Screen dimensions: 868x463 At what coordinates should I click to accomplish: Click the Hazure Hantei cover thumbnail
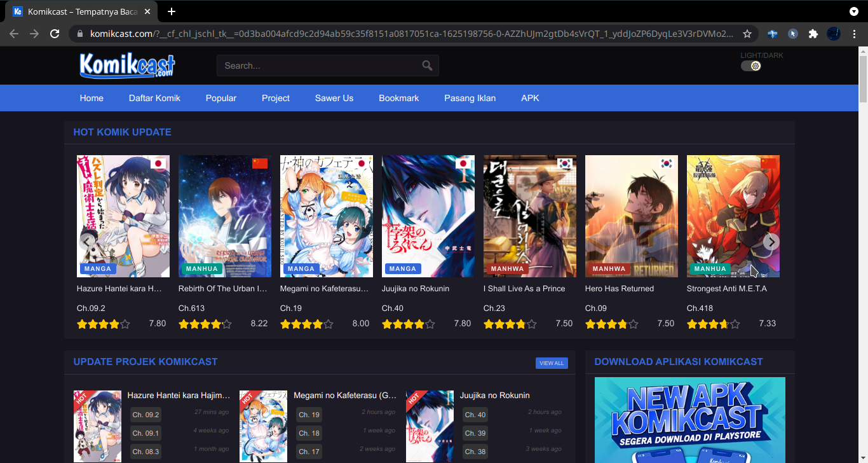pyautogui.click(x=123, y=216)
